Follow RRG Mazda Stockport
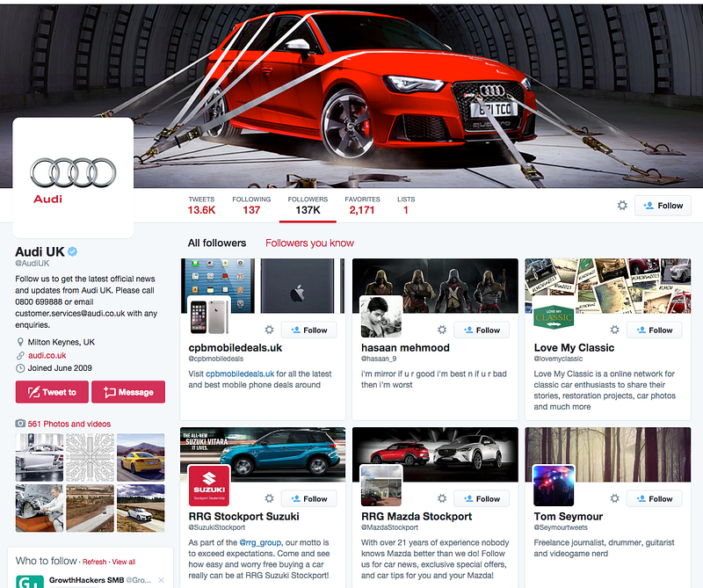The image size is (703, 588). 482,498
